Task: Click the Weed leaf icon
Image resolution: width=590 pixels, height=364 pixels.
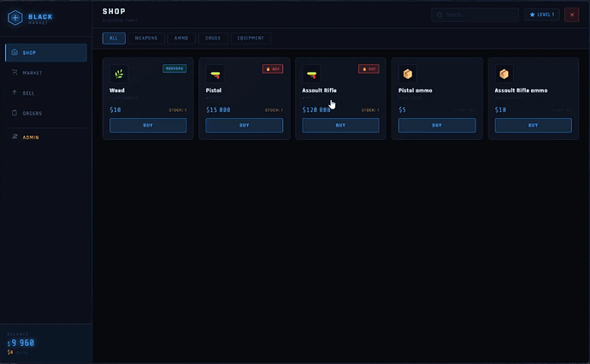Action: (119, 73)
